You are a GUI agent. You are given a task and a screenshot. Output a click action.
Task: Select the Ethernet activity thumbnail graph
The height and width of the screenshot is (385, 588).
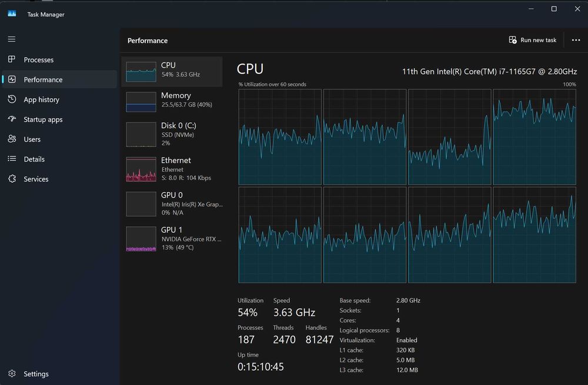point(141,169)
